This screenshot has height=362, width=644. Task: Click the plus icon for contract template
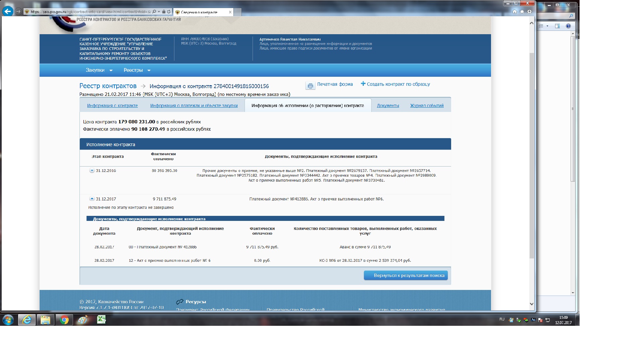point(363,84)
